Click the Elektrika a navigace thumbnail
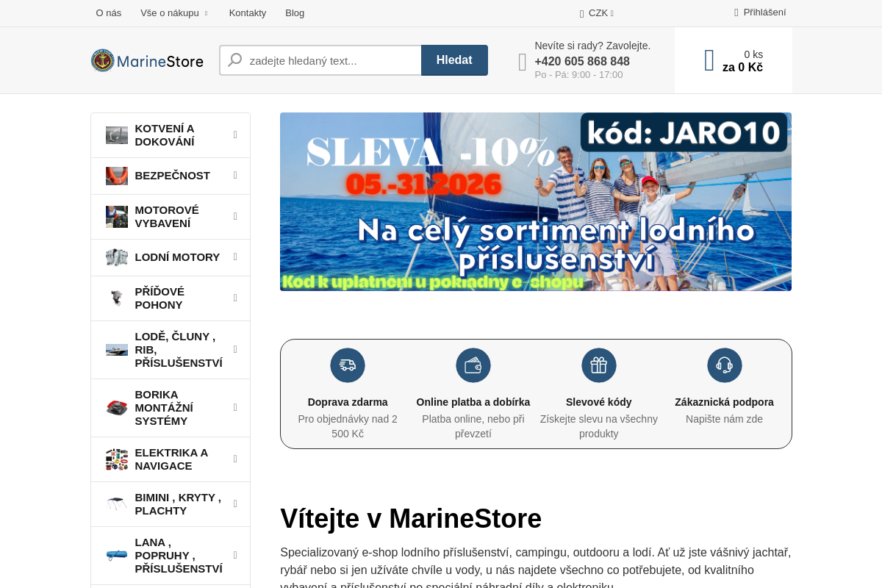This screenshot has height=588, width=882. (x=117, y=459)
